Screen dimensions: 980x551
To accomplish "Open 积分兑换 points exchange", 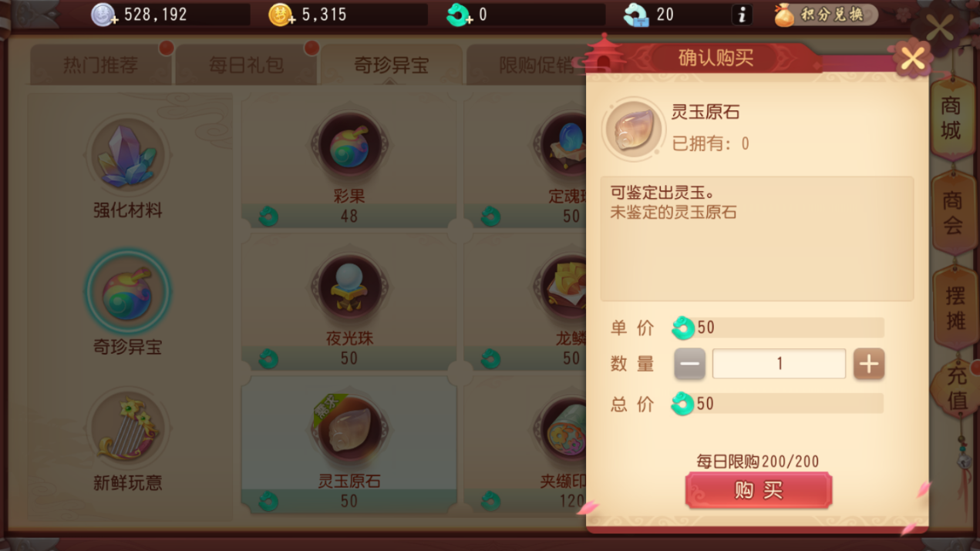I will [x=825, y=15].
